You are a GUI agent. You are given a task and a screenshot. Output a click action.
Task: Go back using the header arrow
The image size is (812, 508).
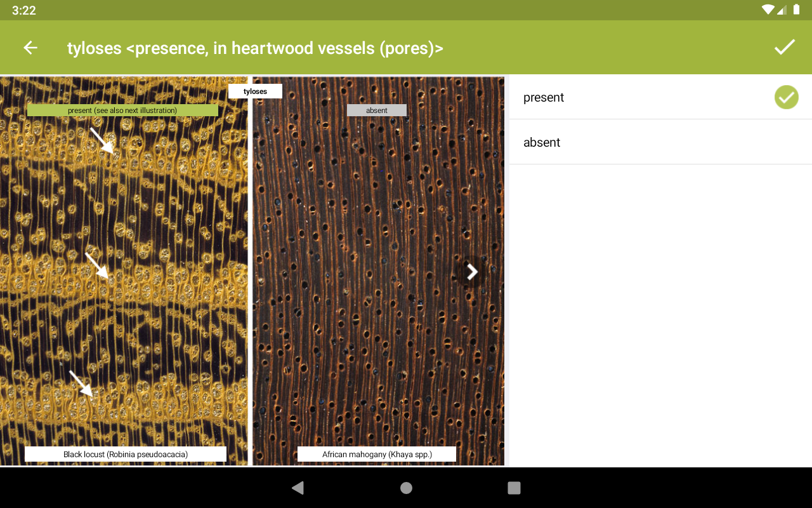point(30,48)
